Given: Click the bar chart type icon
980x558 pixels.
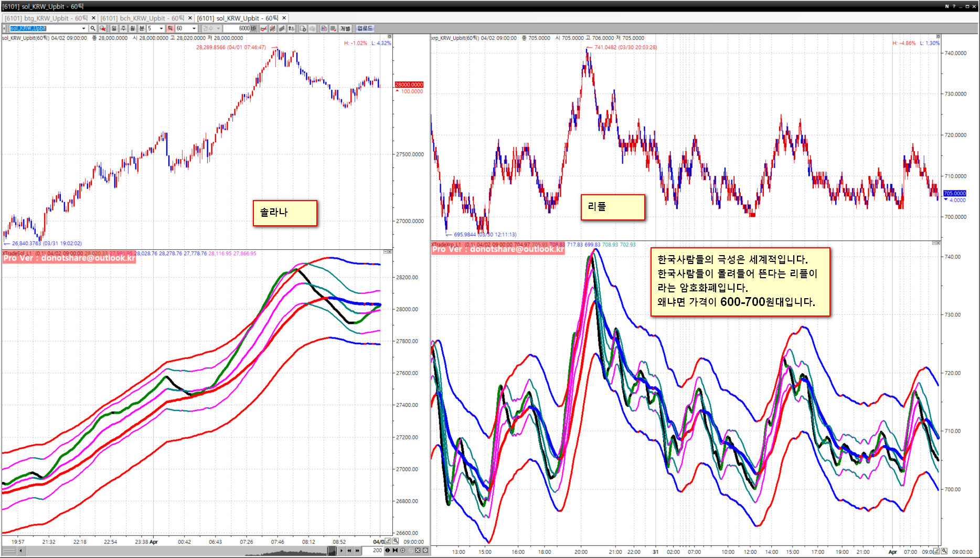Looking at the screenshot, I should tap(282, 28).
